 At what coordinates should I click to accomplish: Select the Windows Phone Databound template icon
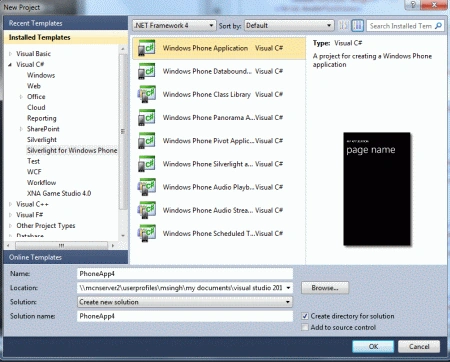tap(147, 71)
